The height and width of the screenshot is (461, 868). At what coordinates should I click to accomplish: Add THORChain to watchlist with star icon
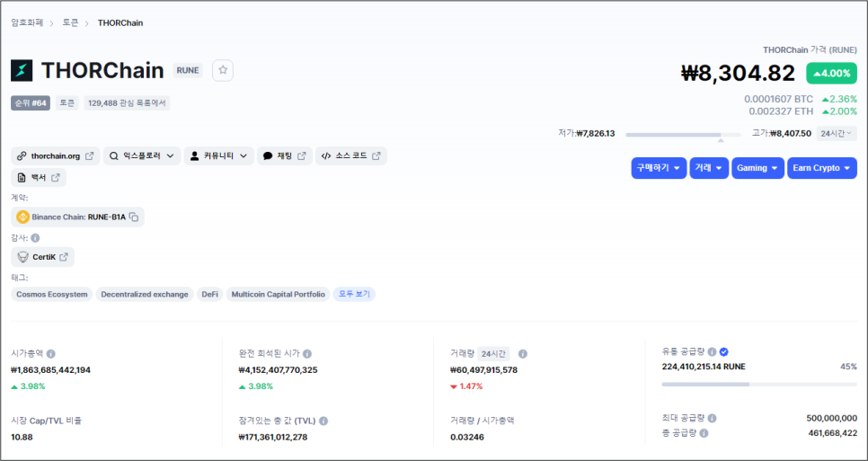223,70
